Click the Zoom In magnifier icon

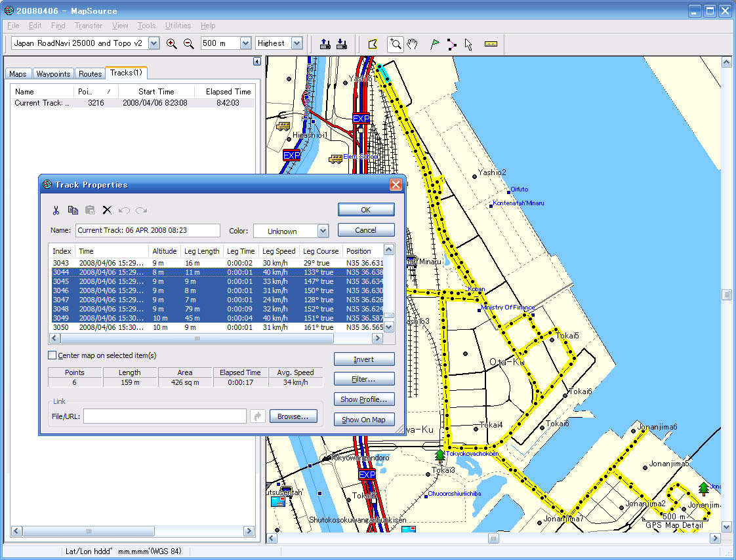[x=171, y=44]
